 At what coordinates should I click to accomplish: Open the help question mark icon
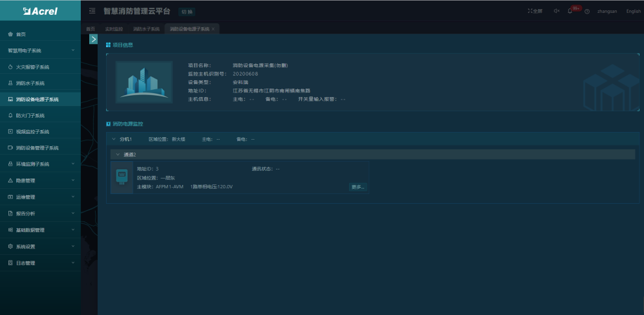point(587,12)
